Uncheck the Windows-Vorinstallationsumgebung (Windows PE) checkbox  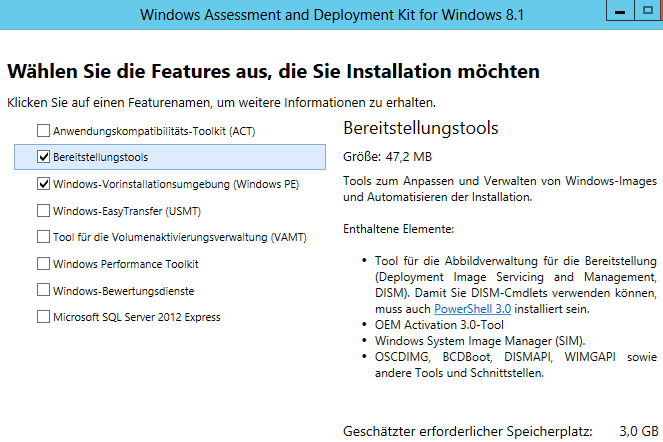(x=43, y=184)
